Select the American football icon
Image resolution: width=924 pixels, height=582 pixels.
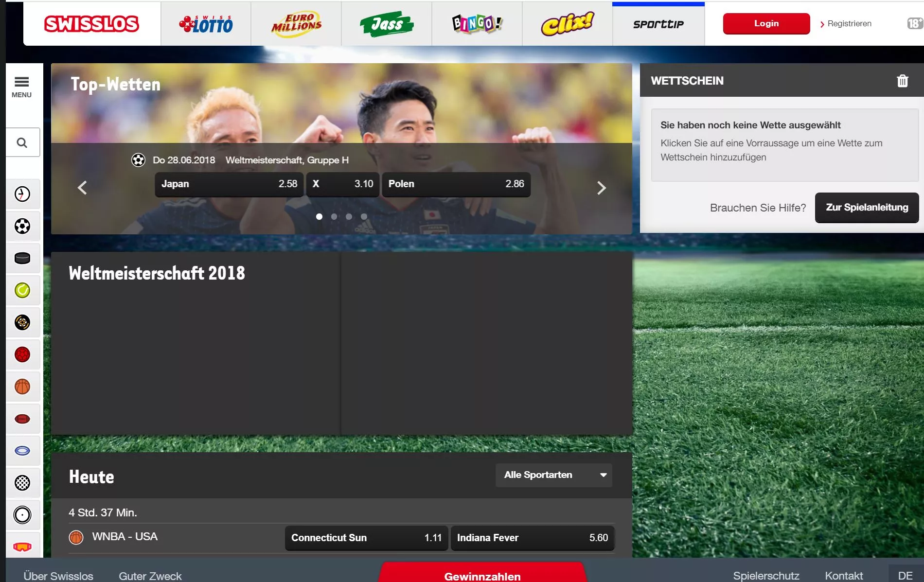point(22,419)
